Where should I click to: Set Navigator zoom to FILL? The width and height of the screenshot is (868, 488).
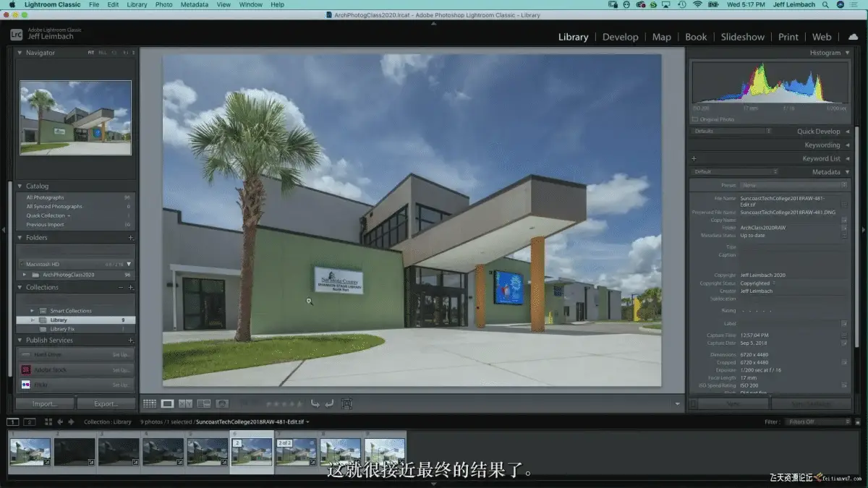click(x=102, y=53)
